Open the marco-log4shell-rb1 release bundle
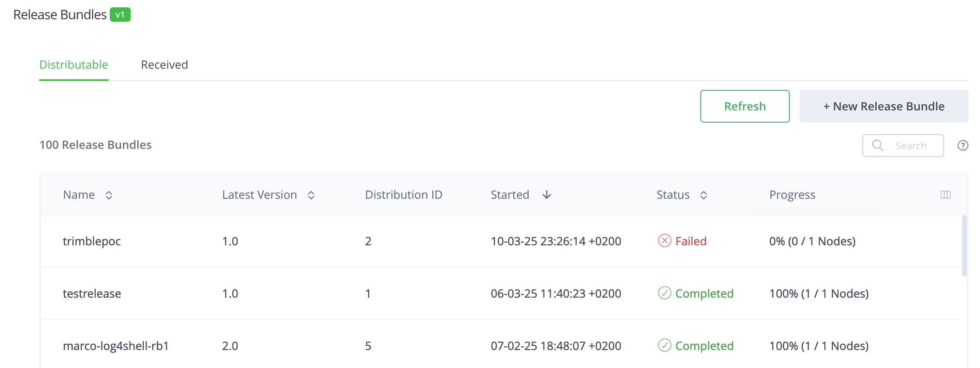Viewport: 980px width, 368px height. coord(116,346)
